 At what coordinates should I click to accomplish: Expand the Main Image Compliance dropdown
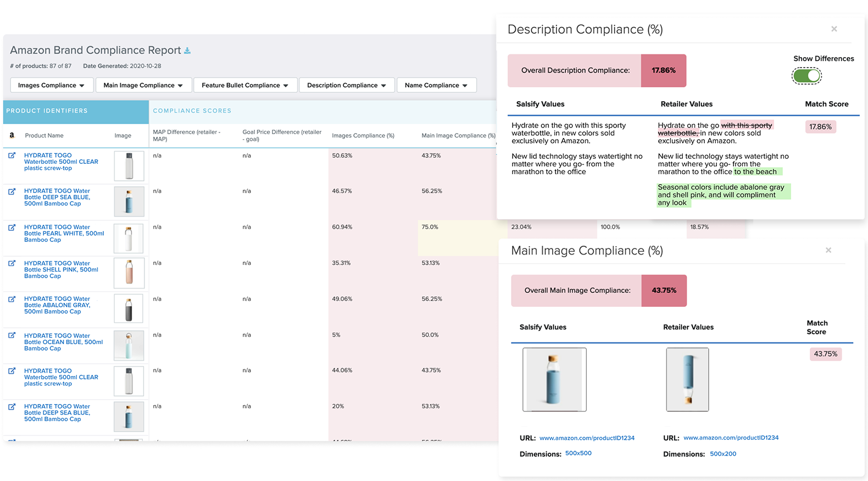coord(143,85)
